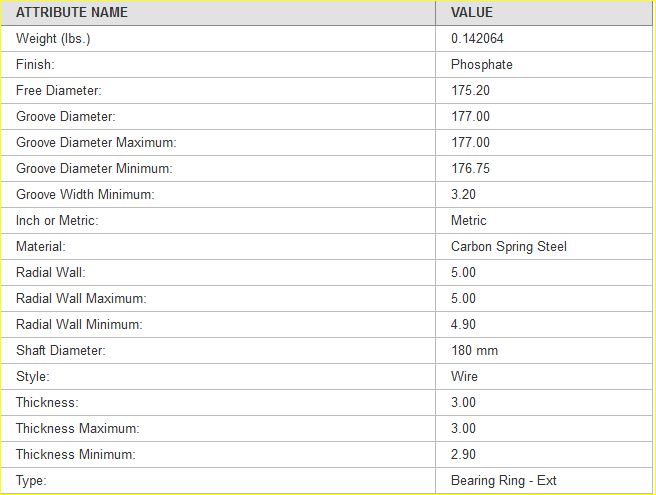Click the Groove Diameter: label

[x=66, y=116]
